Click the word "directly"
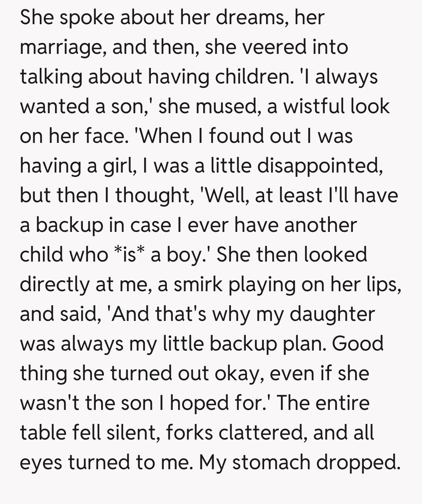422x504 pixels. pos(55,285)
